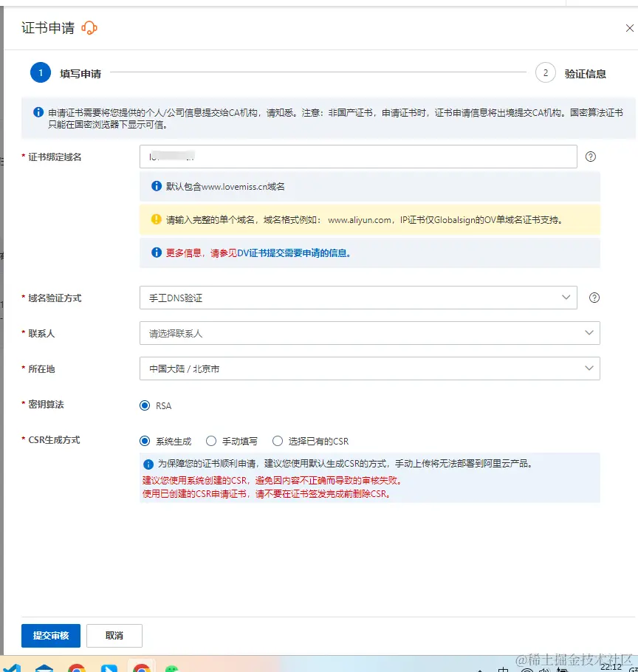The image size is (638, 672).
Task: Click the orange customer service headset icon
Action: click(89, 28)
